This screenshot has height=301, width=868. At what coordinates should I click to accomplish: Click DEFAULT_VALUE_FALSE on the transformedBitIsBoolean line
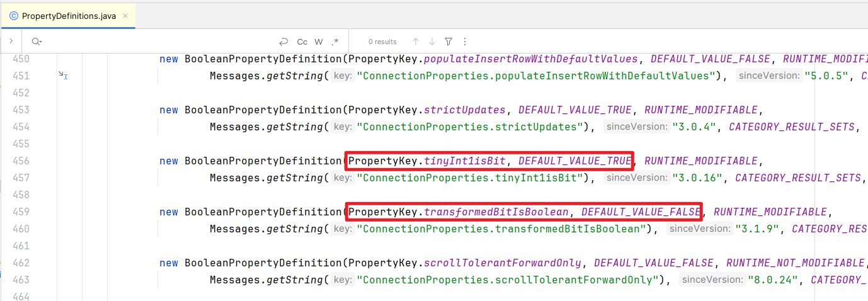coord(641,212)
